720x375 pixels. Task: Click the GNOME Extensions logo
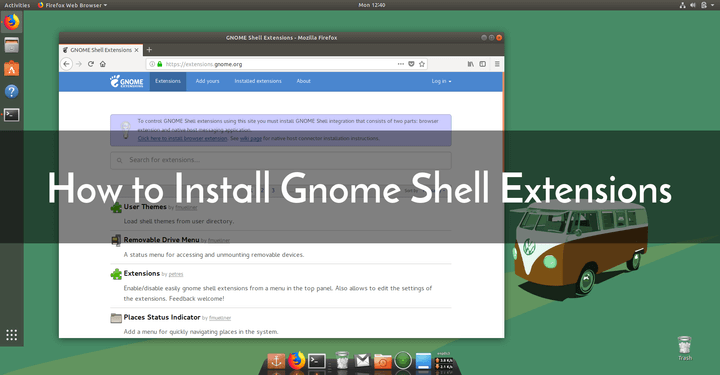(126, 81)
